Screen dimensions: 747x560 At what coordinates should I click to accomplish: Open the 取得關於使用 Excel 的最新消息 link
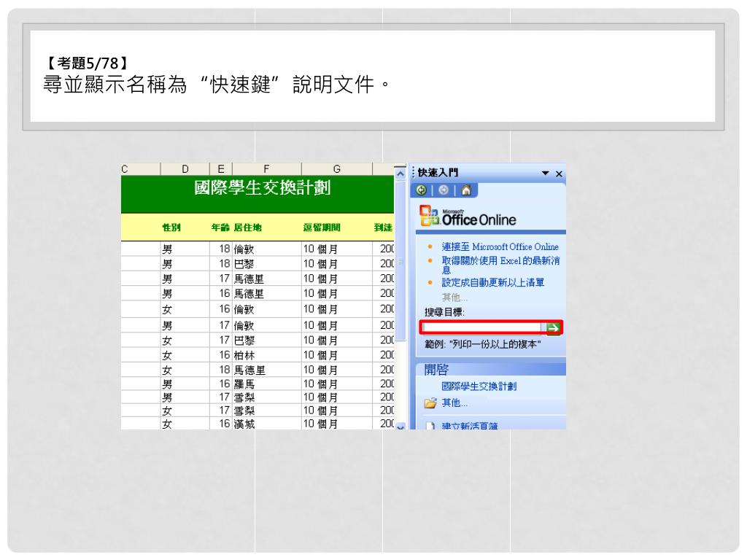click(500, 265)
